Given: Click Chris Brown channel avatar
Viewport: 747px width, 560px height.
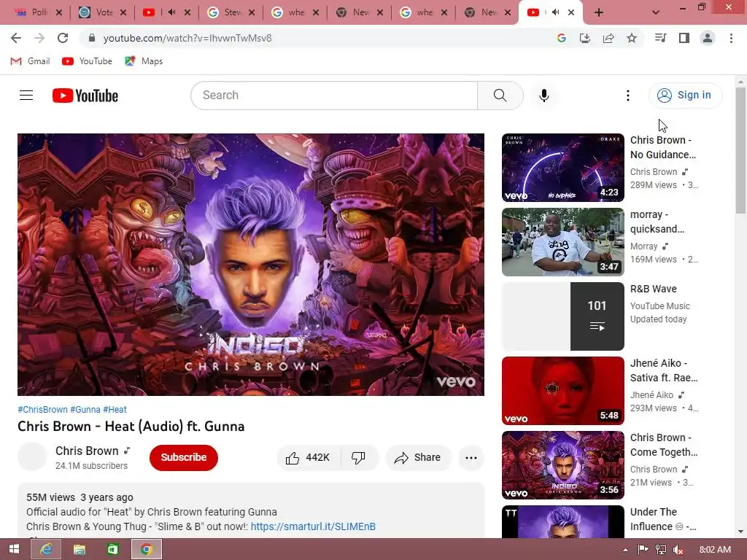Looking at the screenshot, I should (x=32, y=456).
